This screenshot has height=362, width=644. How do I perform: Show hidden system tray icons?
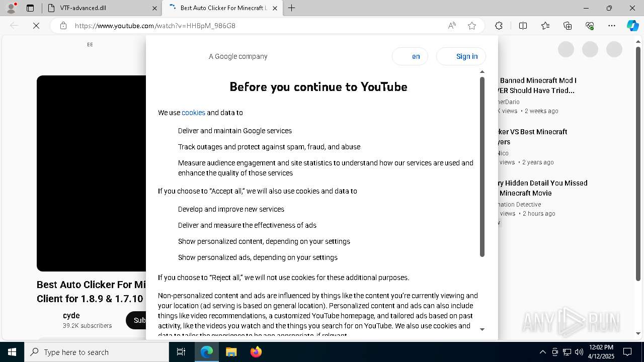click(x=542, y=352)
